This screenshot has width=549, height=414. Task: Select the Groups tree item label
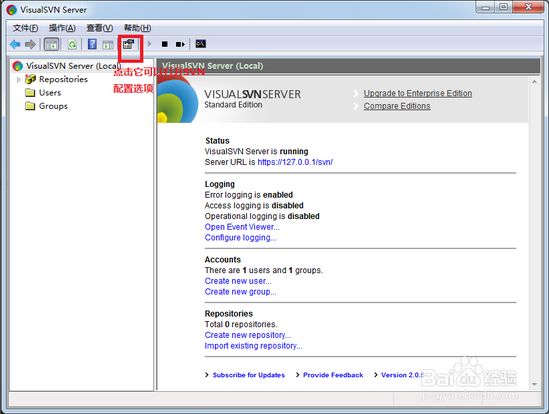[53, 106]
